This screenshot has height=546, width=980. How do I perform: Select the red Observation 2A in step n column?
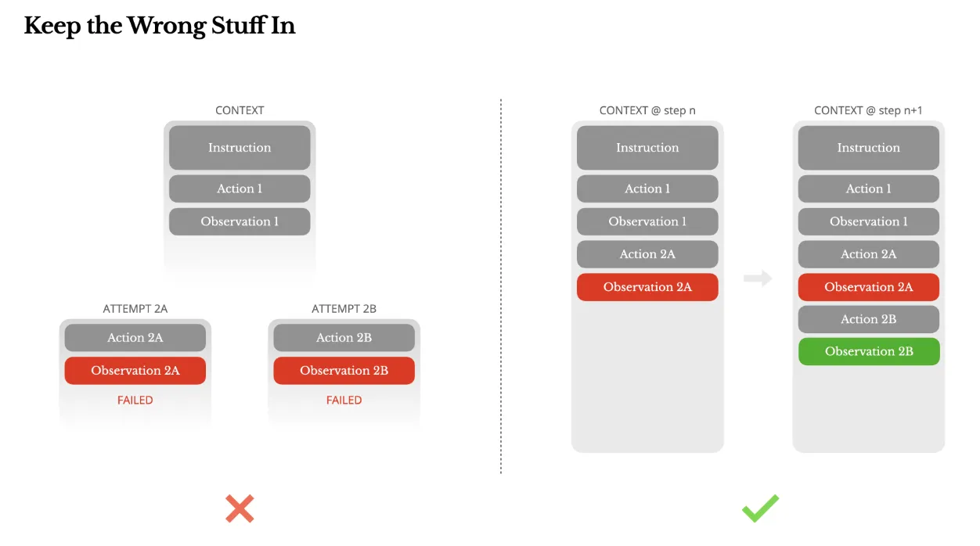pos(647,287)
